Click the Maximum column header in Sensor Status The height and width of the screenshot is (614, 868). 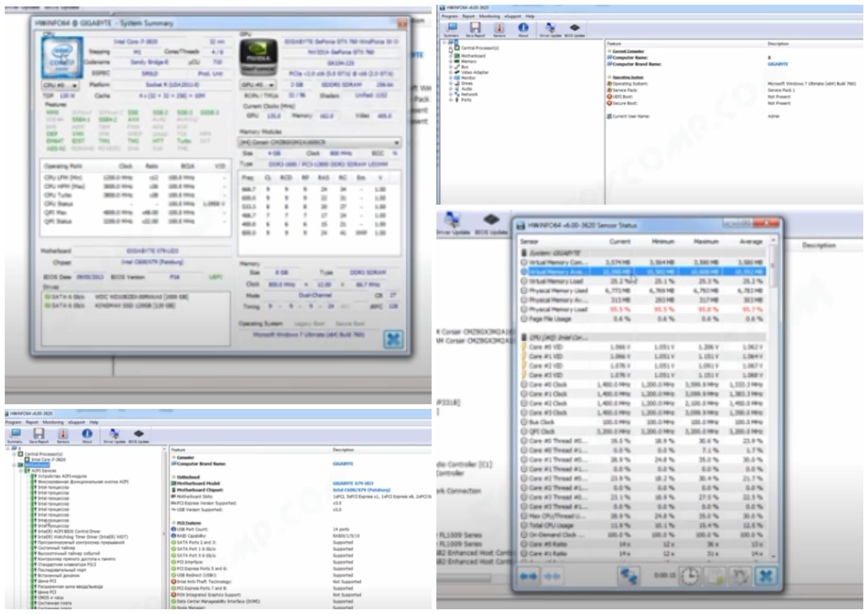(706, 242)
